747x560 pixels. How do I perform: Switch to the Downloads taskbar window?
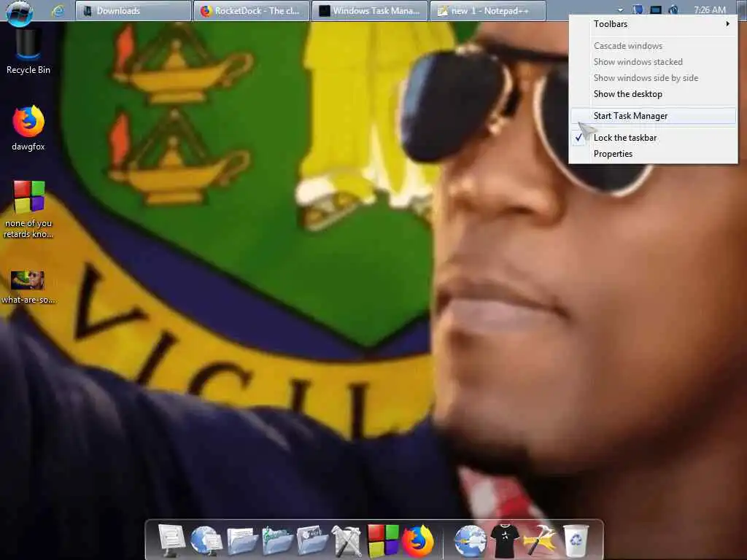click(x=133, y=10)
